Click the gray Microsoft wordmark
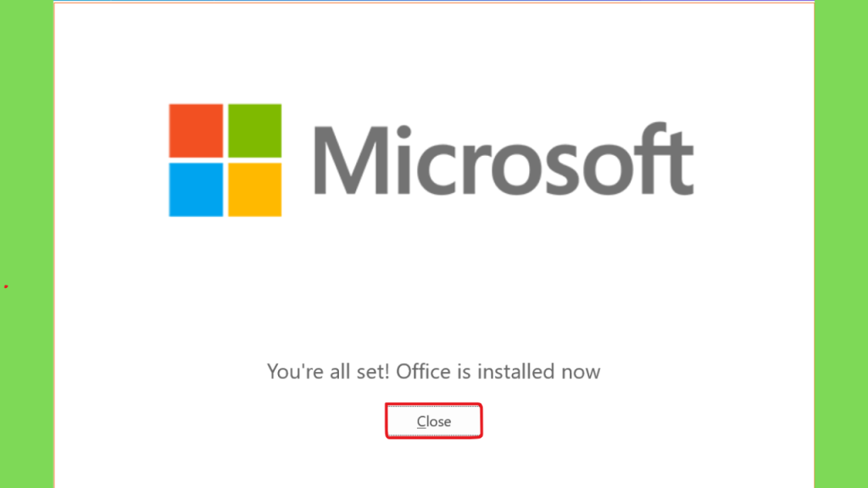The image size is (868, 488). tap(504, 159)
